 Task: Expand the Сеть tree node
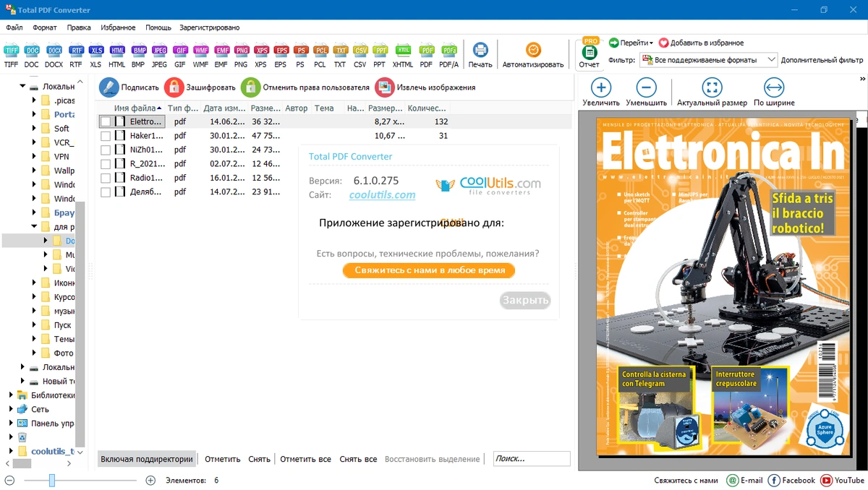point(11,409)
